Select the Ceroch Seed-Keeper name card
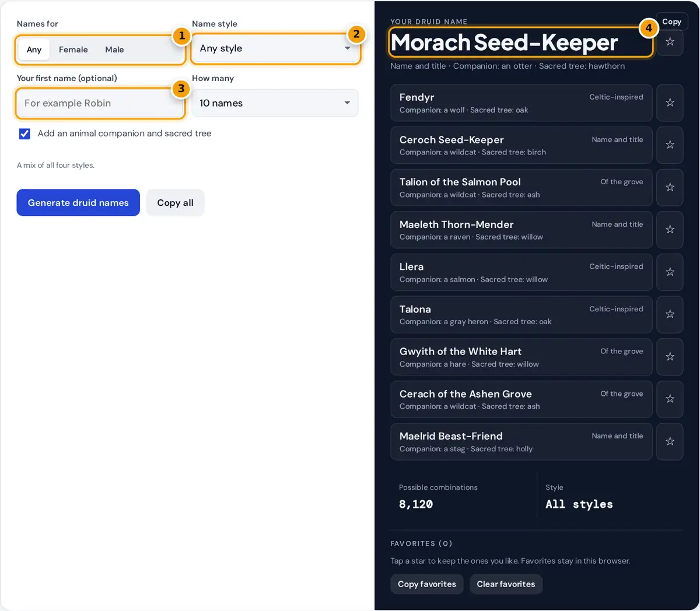 tap(521, 145)
